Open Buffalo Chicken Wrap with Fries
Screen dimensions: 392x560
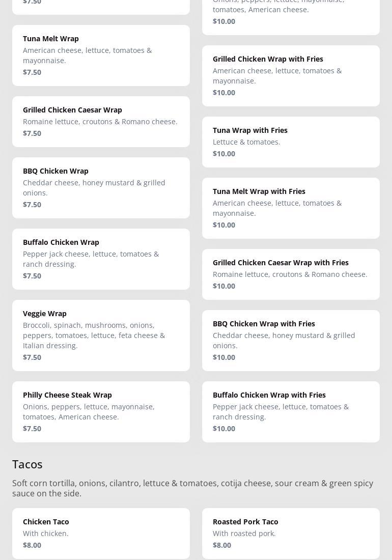[291, 411]
